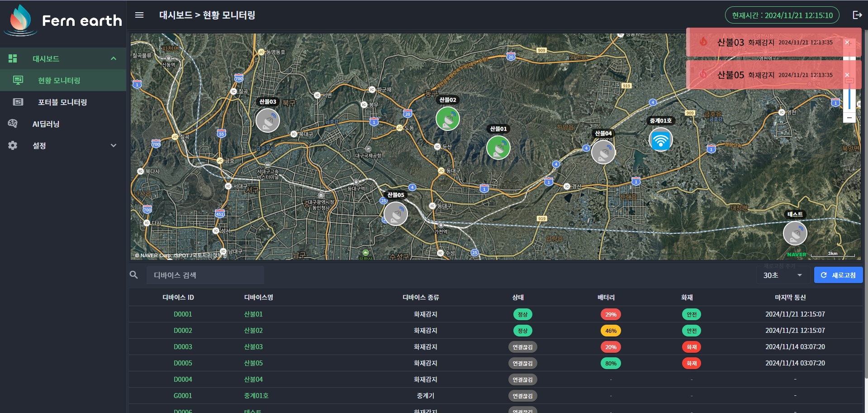Click the 새로고침 refresh button
Screen dimensions: 868x413
(x=838, y=275)
